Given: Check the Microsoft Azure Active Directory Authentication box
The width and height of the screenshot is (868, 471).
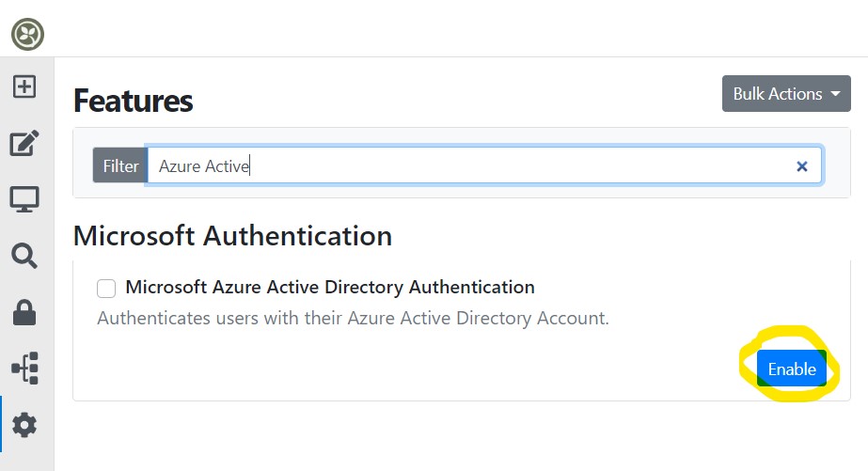Looking at the screenshot, I should click(106, 289).
